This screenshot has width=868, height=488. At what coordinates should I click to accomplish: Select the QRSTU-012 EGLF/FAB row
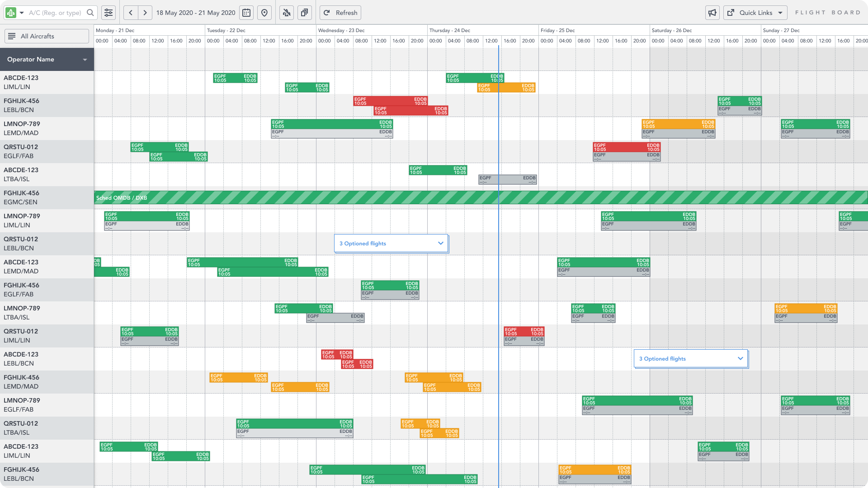pos(47,151)
